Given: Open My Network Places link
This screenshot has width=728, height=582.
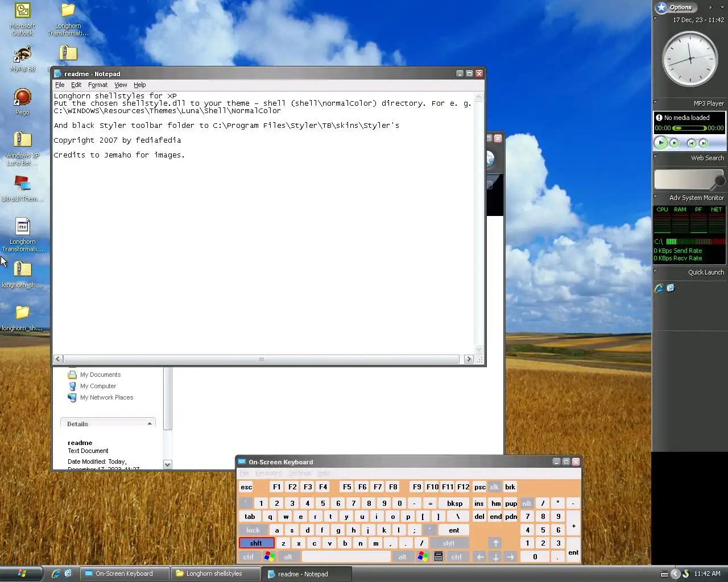Looking at the screenshot, I should pos(106,397).
